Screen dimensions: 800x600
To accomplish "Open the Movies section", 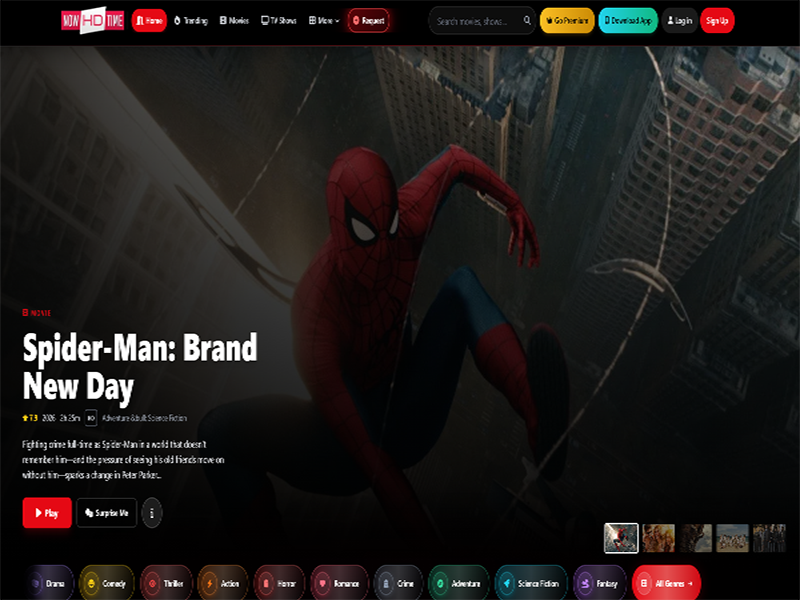I will pyautogui.click(x=234, y=20).
